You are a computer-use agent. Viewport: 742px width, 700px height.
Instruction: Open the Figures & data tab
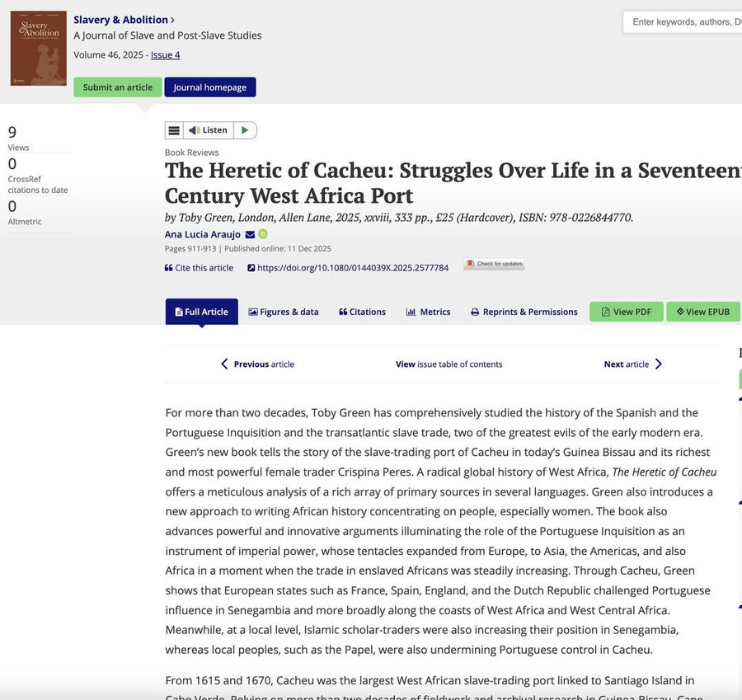284,312
